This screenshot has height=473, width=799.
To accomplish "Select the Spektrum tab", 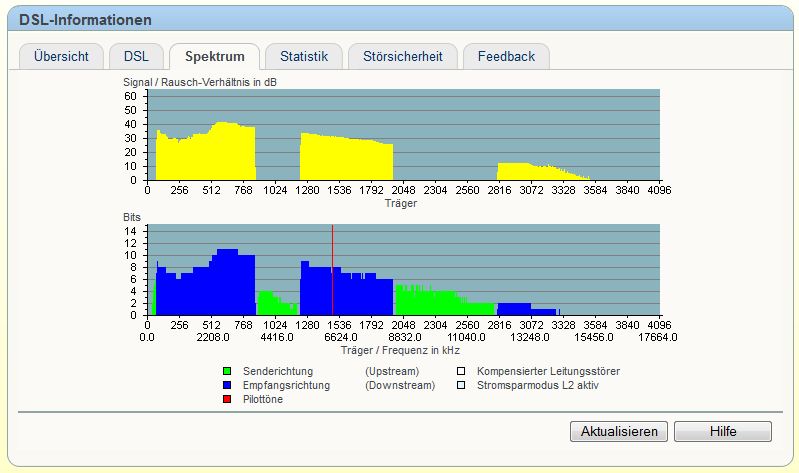I will click(x=215, y=56).
